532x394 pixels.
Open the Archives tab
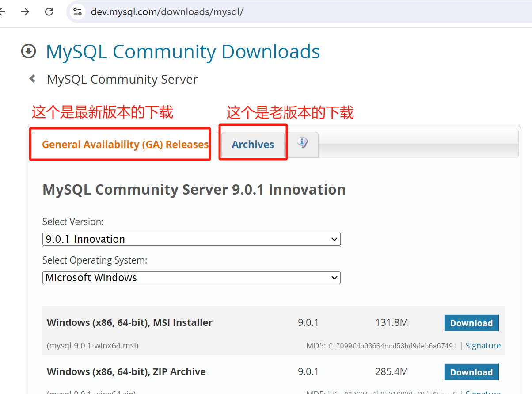(253, 145)
